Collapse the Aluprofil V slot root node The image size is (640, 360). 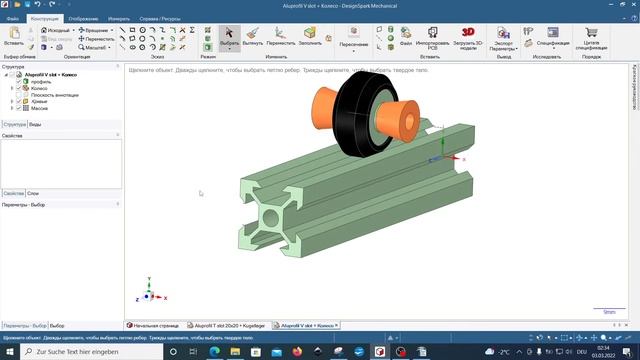(6, 75)
